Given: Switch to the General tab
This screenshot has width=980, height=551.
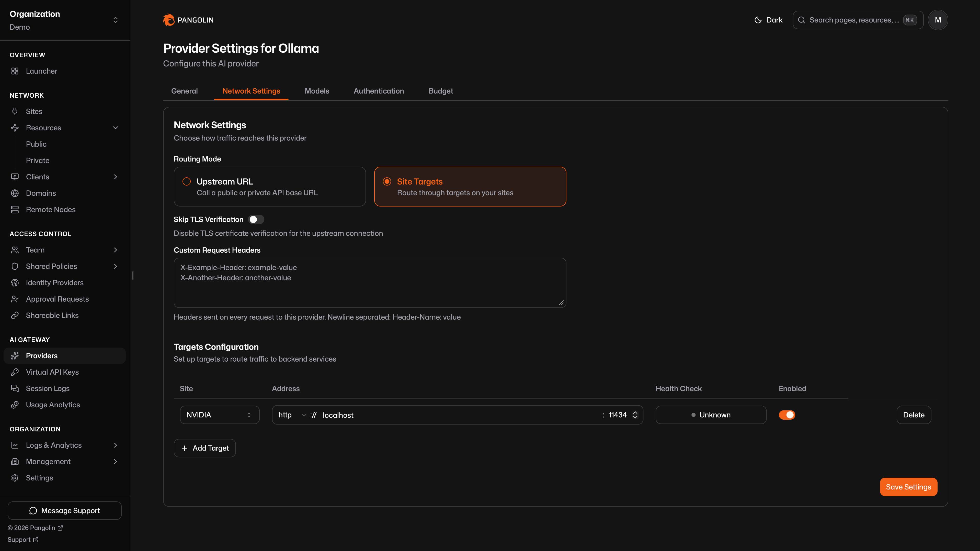Looking at the screenshot, I should tap(185, 91).
